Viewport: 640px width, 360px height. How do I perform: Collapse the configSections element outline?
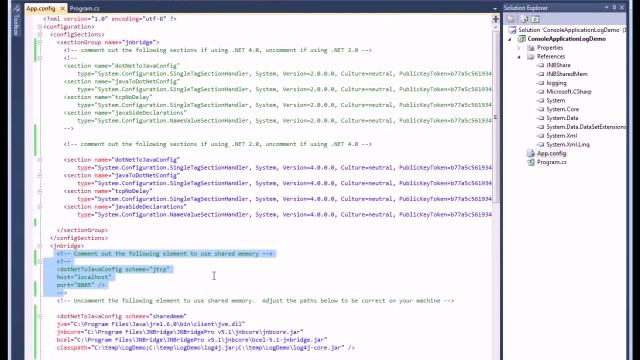40,34
